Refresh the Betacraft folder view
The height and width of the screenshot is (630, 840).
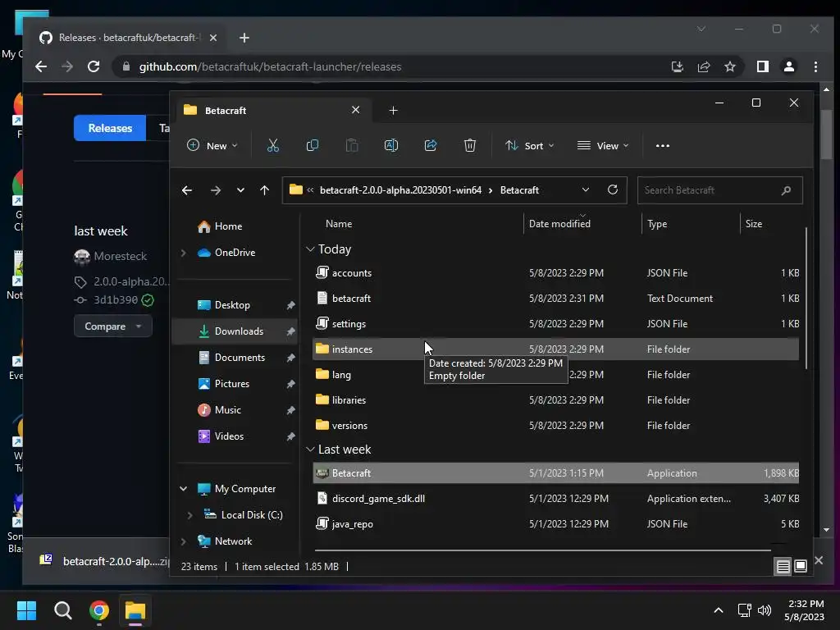[x=613, y=189]
